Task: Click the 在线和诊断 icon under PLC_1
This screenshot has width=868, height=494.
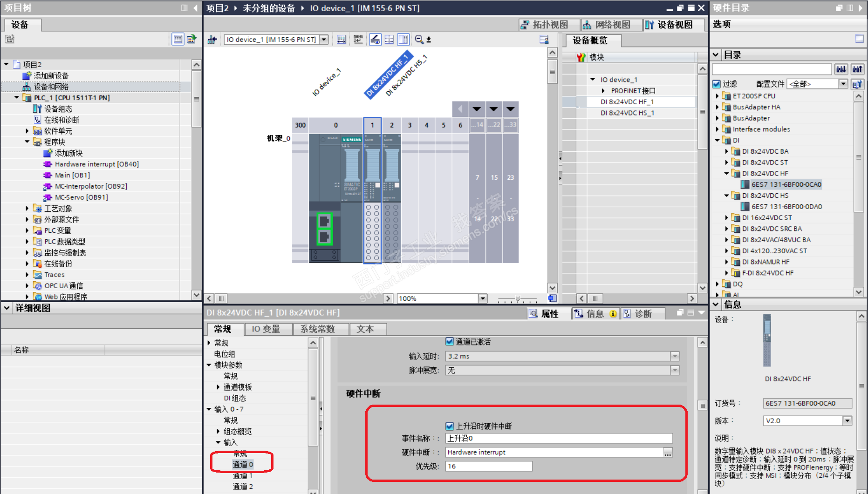Action: click(37, 120)
